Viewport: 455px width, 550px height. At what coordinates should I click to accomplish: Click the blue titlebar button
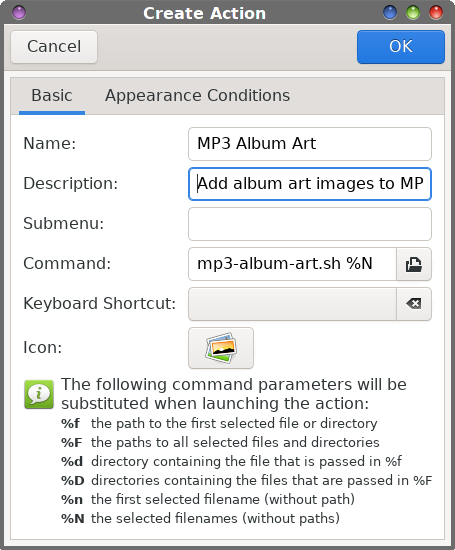[390, 12]
